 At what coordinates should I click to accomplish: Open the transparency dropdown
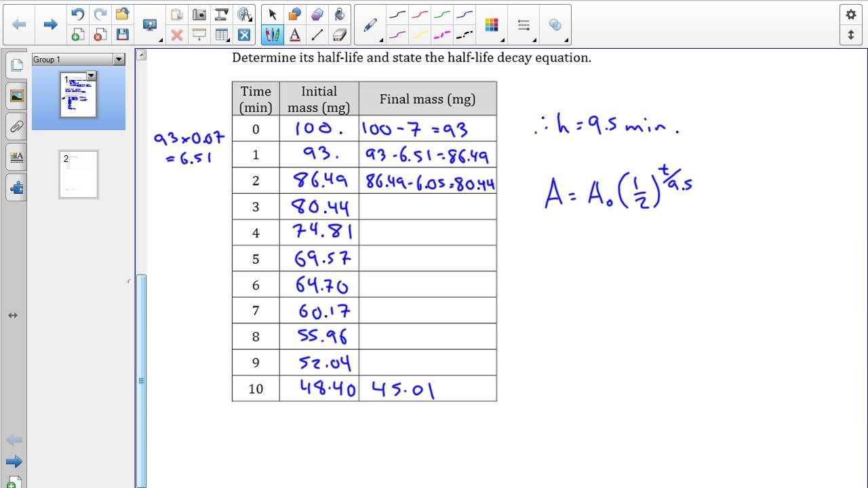point(556,25)
